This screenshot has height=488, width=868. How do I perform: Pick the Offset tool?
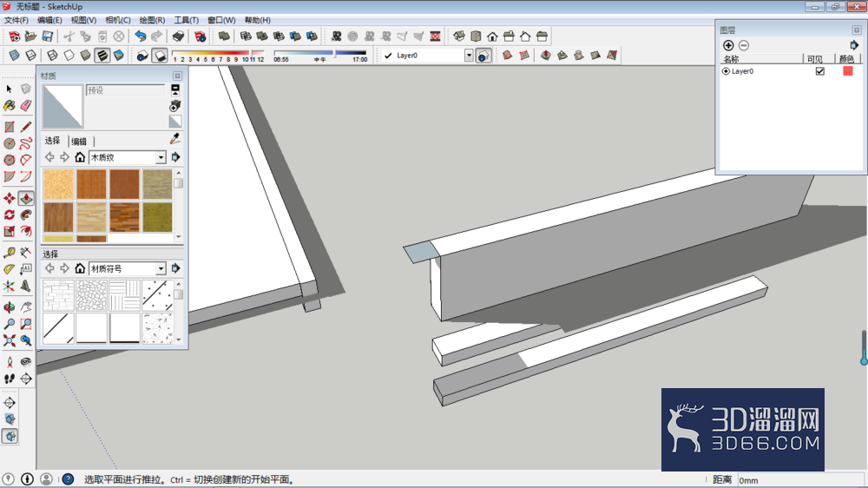pyautogui.click(x=26, y=232)
